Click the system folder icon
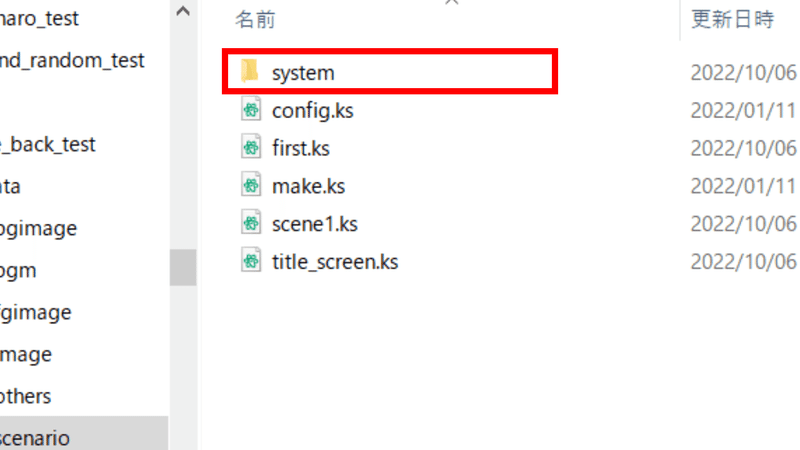The image size is (800, 450). coord(250,72)
